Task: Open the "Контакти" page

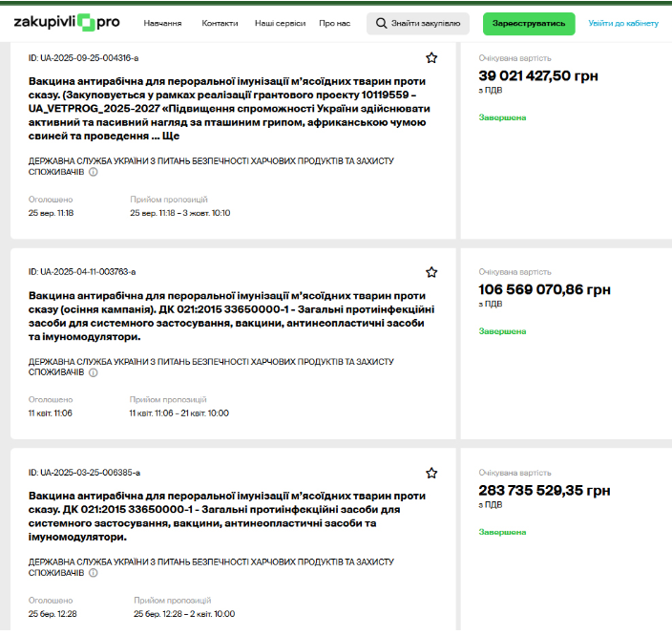Action: pyautogui.click(x=220, y=23)
